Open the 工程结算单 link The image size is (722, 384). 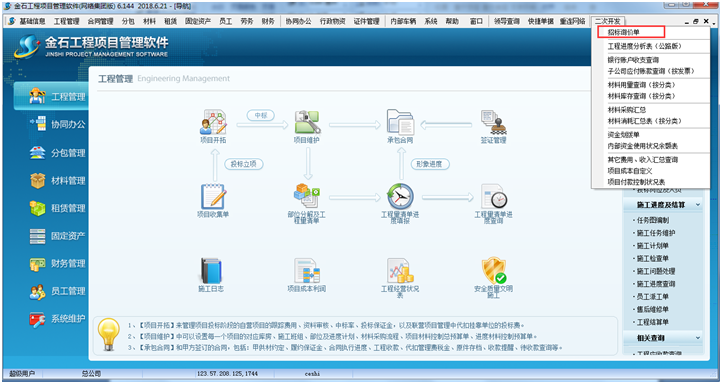(x=652, y=322)
